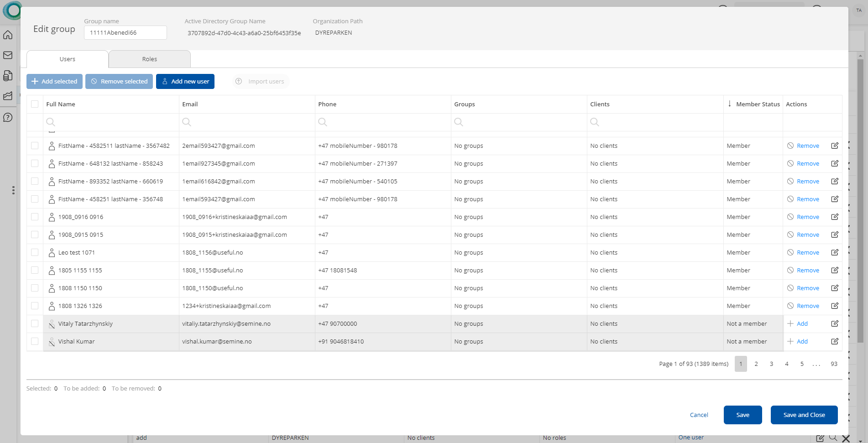Sort by Member Status column arrow
Viewport: 868px width, 443px height.
[730, 104]
